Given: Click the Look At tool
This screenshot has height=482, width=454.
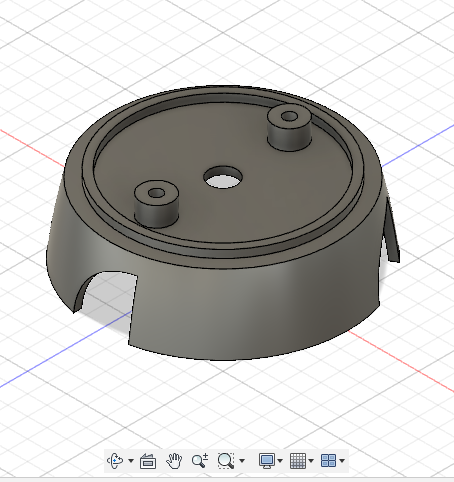Looking at the screenshot, I should click(148, 461).
